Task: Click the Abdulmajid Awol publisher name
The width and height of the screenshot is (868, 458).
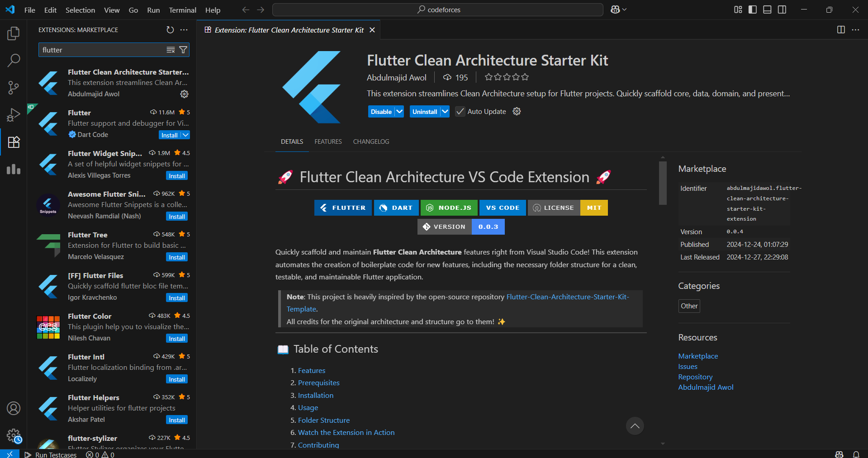Action: (396, 78)
